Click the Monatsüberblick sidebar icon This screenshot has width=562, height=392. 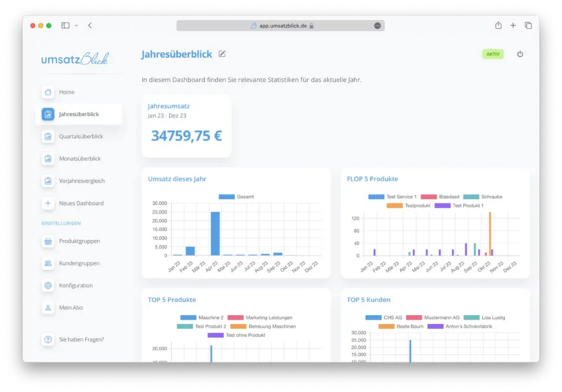point(48,159)
